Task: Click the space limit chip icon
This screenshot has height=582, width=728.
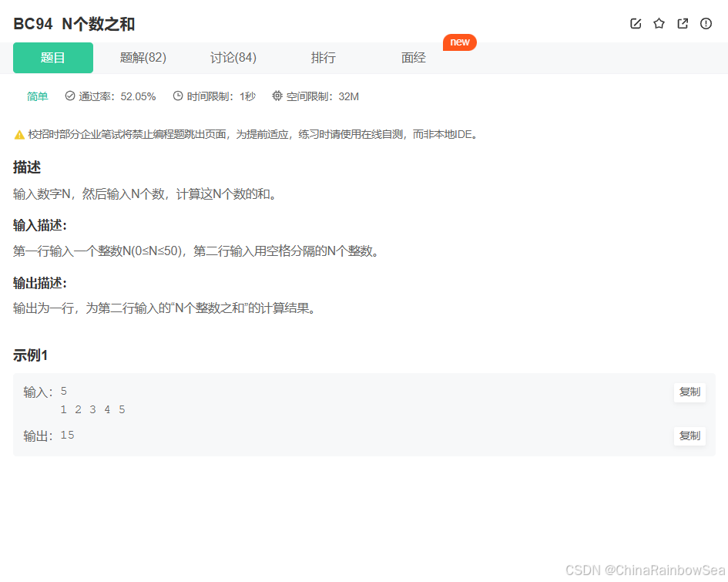Action: (x=277, y=96)
